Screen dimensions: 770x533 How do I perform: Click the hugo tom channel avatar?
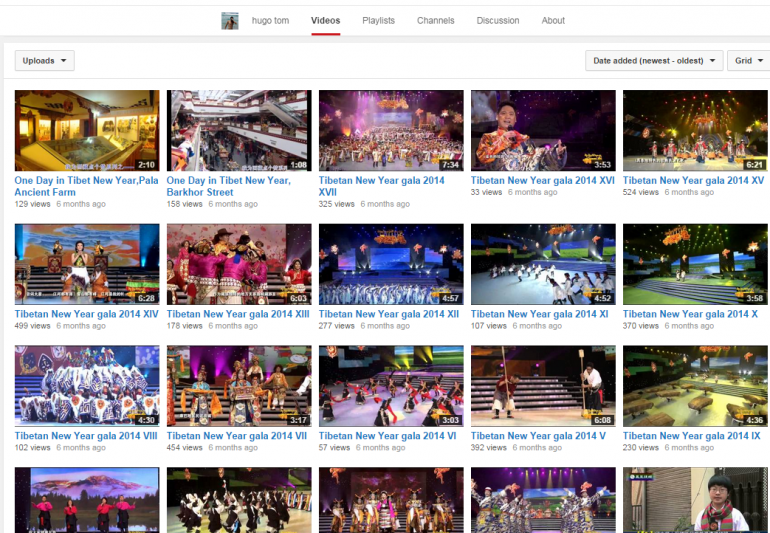pos(230,21)
